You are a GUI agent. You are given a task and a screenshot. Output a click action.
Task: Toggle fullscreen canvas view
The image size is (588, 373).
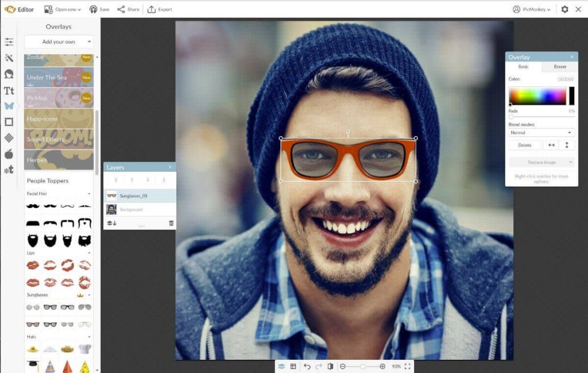tap(407, 366)
